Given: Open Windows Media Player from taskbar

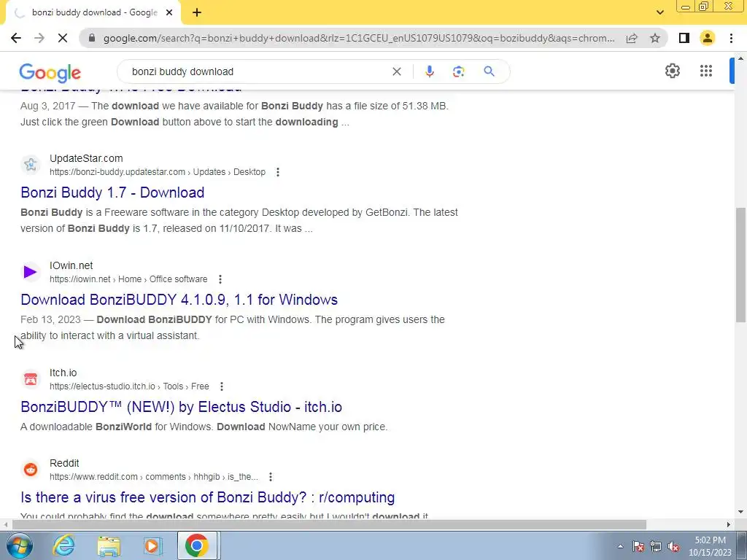Looking at the screenshot, I should pyautogui.click(x=152, y=545).
